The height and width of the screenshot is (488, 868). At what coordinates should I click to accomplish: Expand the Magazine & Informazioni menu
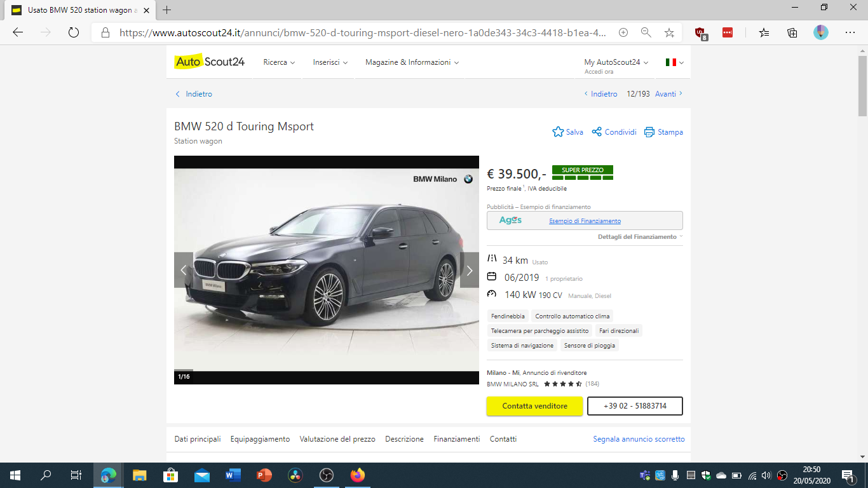(412, 62)
